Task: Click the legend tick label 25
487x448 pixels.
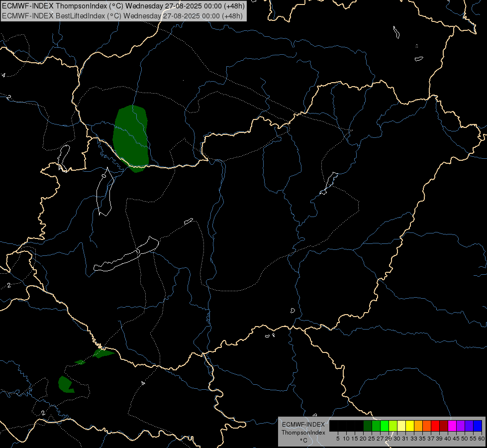Action: point(372,439)
